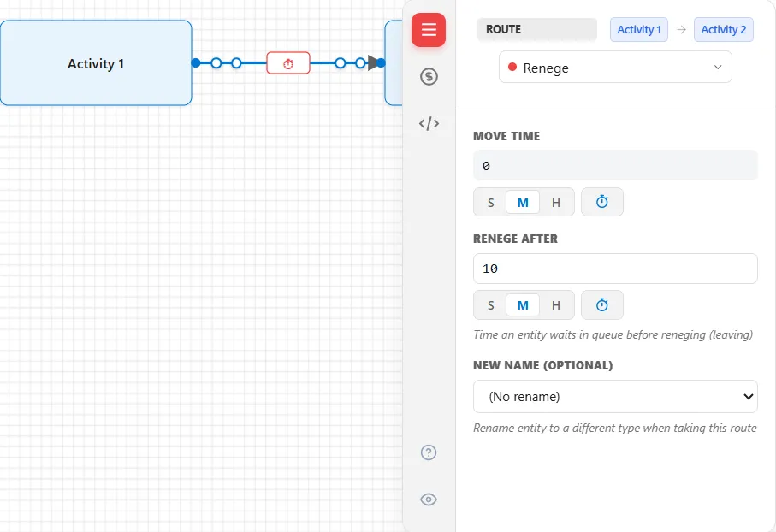Open the New Name (No rename) dropdown
776x532 pixels.
(x=615, y=396)
